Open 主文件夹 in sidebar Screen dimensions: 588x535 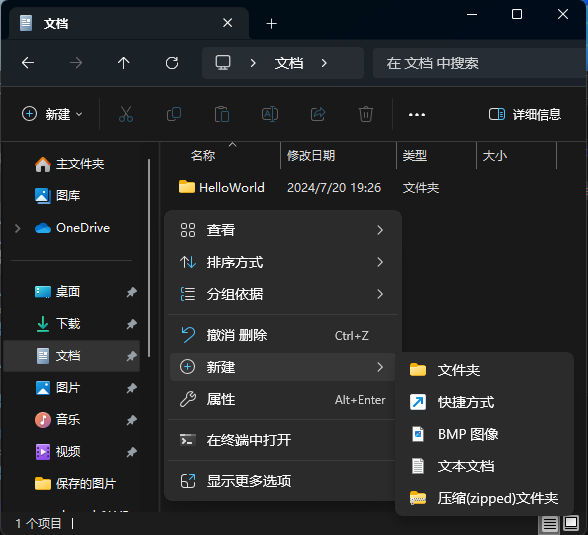click(x=70, y=164)
